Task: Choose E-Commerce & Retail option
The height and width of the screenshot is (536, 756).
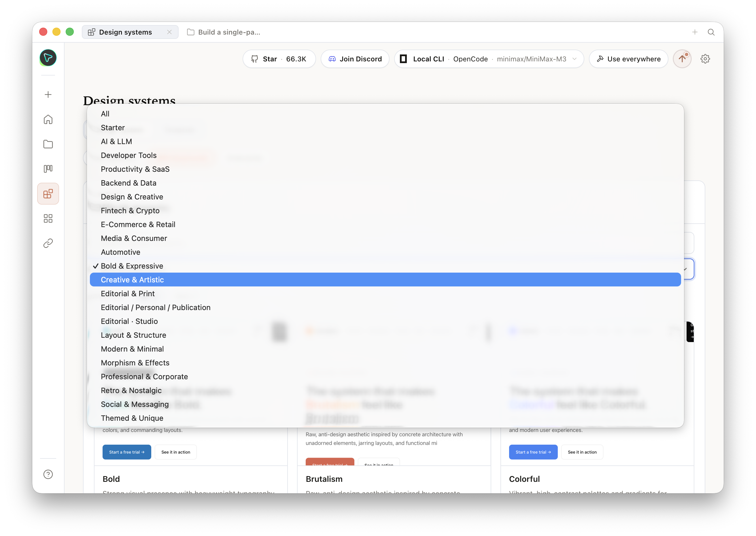Action: pos(385,225)
